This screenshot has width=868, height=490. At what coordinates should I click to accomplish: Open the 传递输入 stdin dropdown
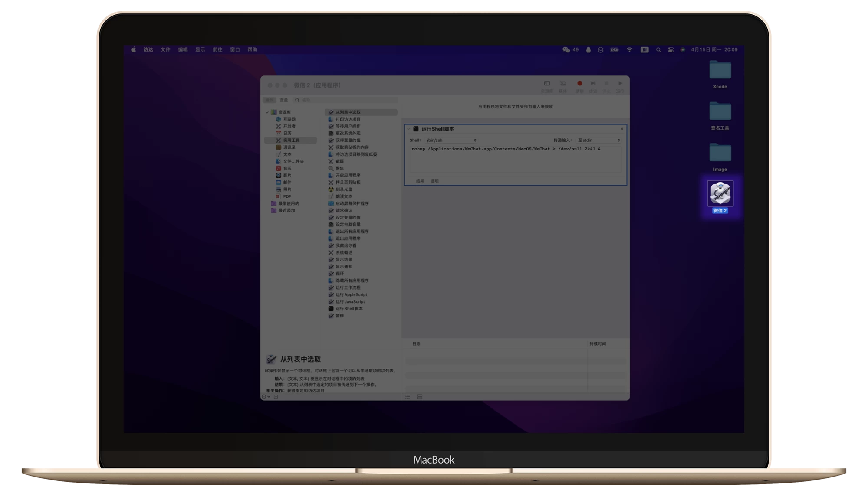[599, 140]
